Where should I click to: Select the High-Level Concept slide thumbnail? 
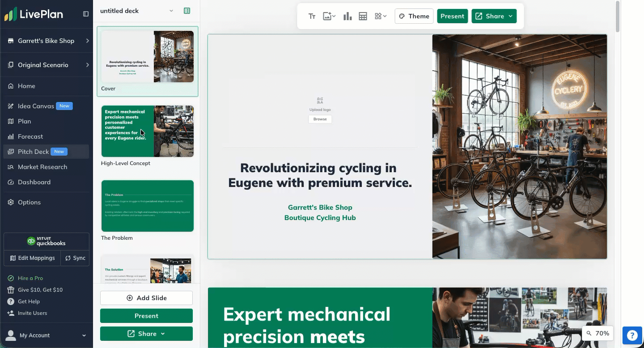[148, 131]
